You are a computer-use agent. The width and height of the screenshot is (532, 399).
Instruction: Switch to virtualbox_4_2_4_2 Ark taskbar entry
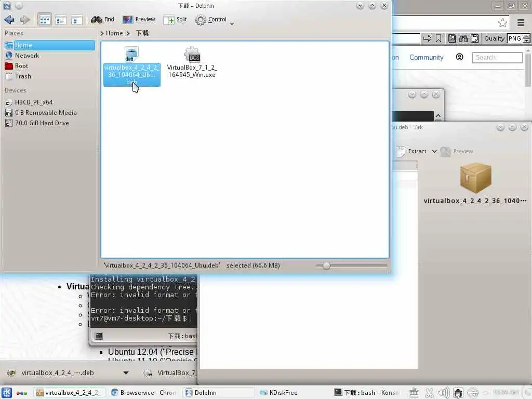pos(69,393)
